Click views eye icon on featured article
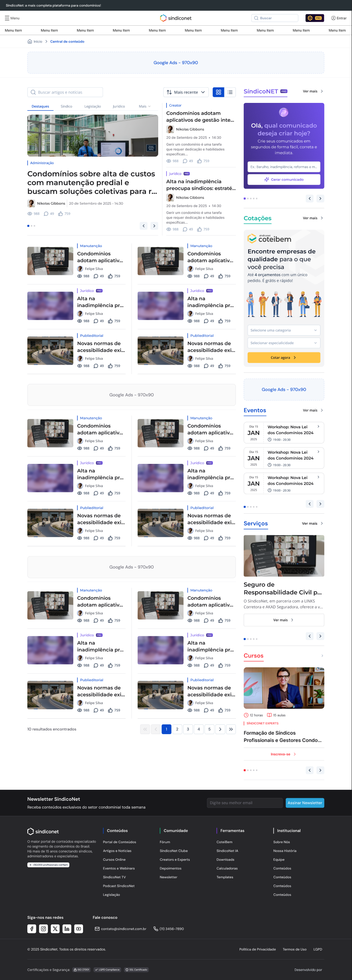The height and width of the screenshot is (980, 352). [x=30, y=214]
